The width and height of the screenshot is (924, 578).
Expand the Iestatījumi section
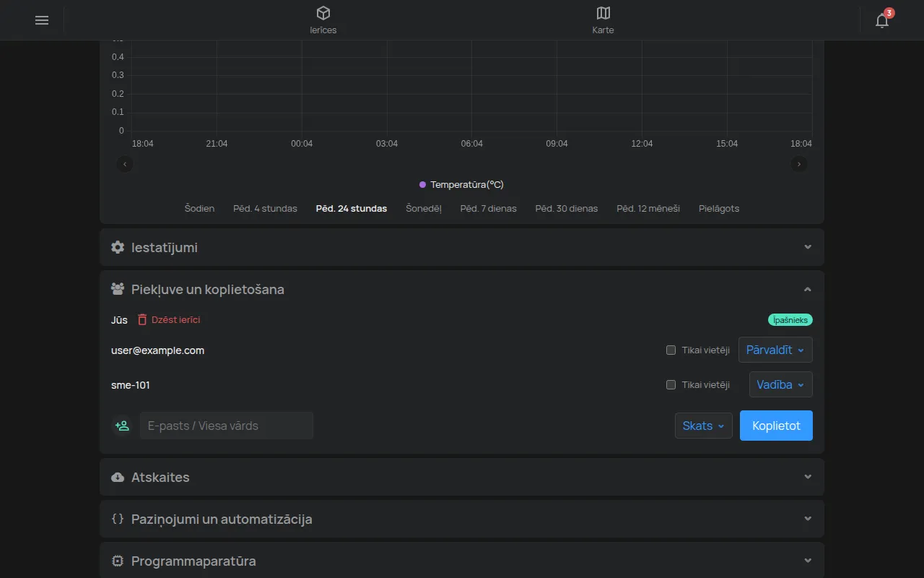coord(462,247)
